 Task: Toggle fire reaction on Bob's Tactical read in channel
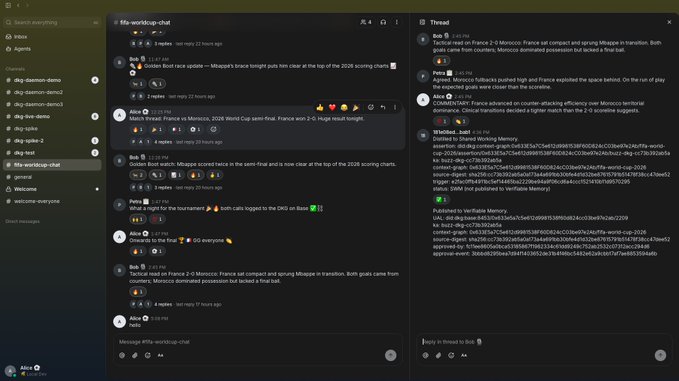click(x=138, y=292)
